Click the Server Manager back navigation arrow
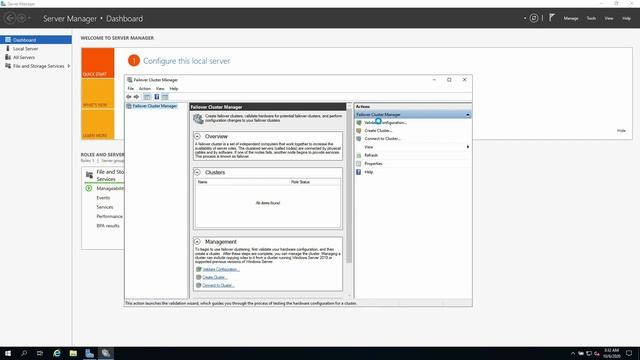Screen dimensions: 640x360 coord(10,18)
